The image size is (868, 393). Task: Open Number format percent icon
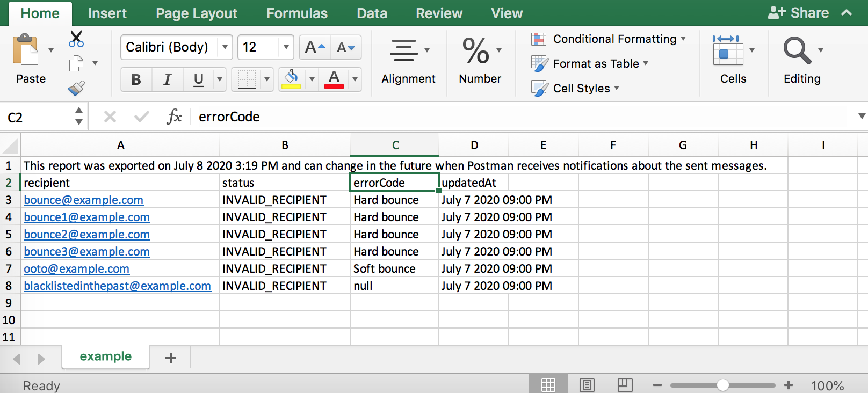[x=476, y=50]
